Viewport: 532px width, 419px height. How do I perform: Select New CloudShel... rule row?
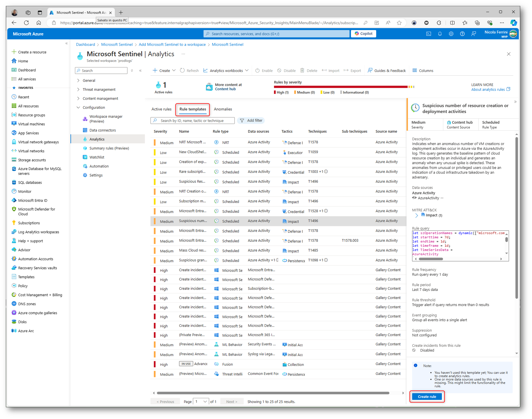(x=278, y=152)
